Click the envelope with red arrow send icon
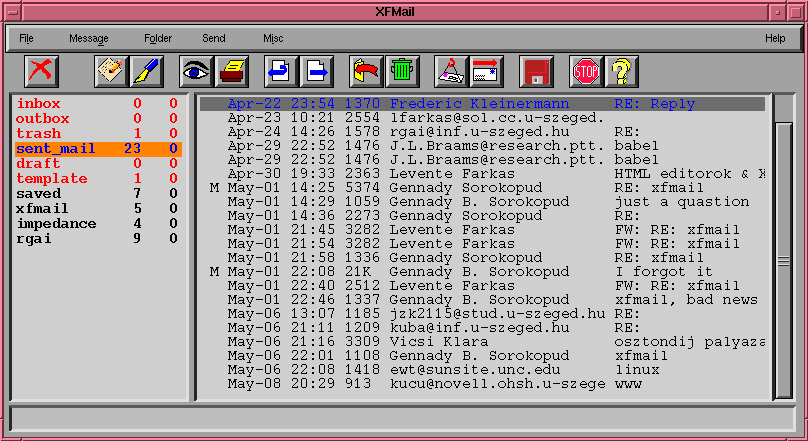The width and height of the screenshot is (808, 441). [x=486, y=71]
